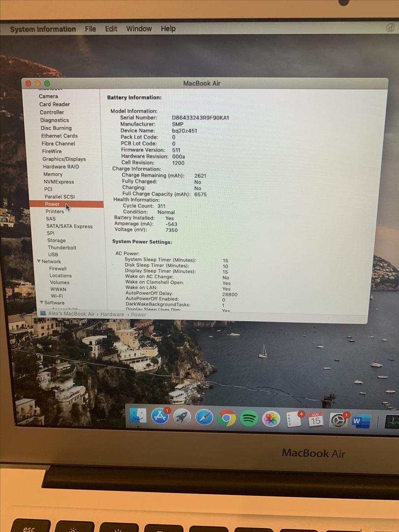Screen dimensions: 399x532
Task: Launch Google Chrome from the Dock
Action: pyautogui.click(x=226, y=418)
